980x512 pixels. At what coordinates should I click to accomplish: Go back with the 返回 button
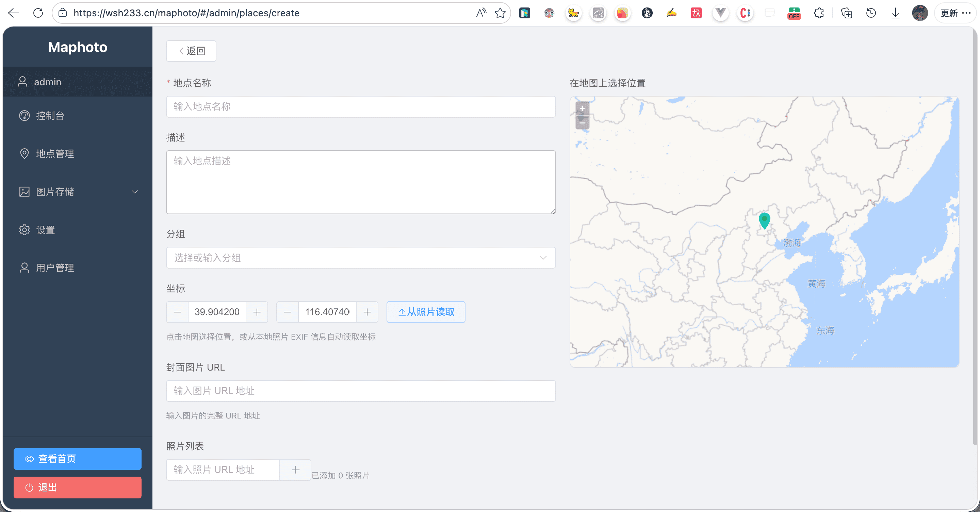click(191, 51)
